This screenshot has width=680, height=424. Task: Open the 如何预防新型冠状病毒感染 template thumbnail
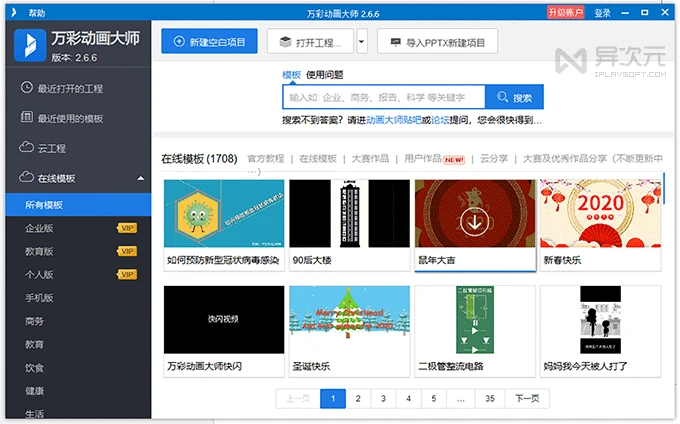click(224, 213)
